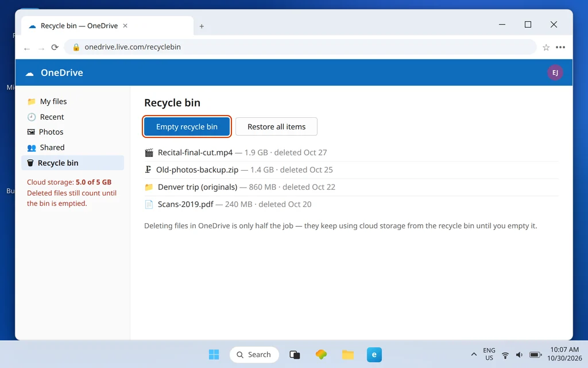Open the EJ account avatar
The height and width of the screenshot is (368, 588).
pyautogui.click(x=555, y=72)
